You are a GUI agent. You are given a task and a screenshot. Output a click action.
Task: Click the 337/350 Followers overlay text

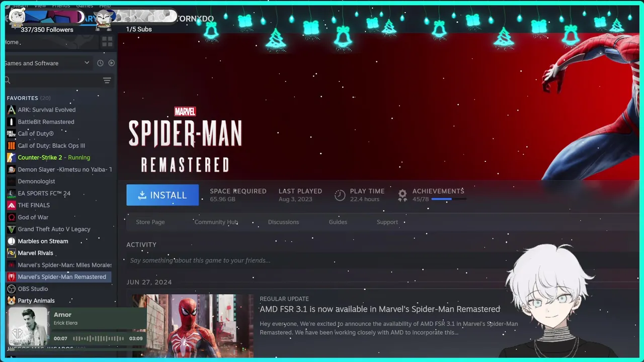(47, 30)
